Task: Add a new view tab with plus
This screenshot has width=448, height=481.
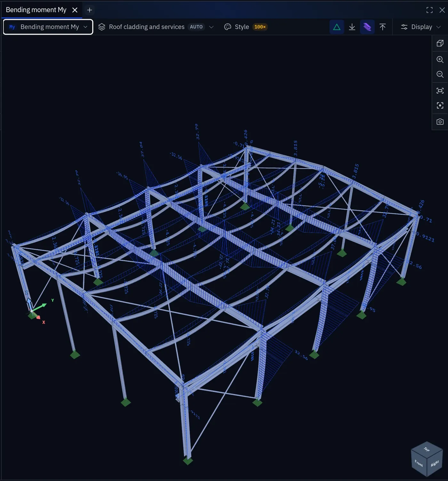Action: [90, 10]
